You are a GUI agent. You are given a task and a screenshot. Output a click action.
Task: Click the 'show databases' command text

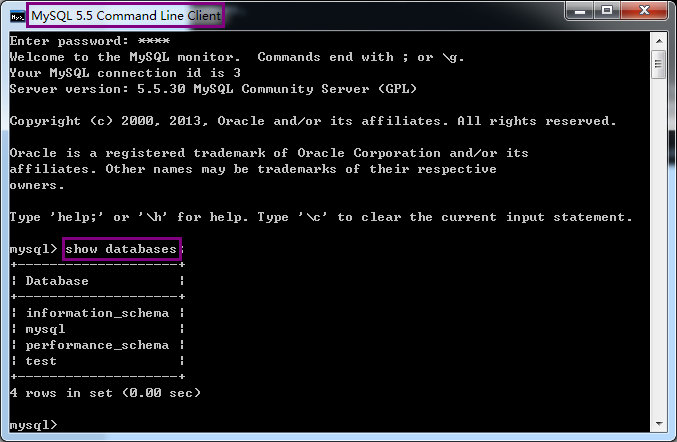121,249
